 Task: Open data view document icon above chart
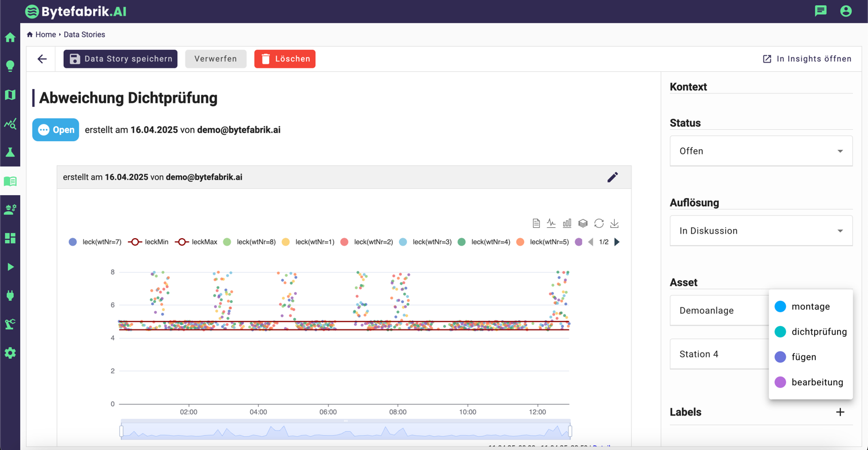[x=536, y=223]
